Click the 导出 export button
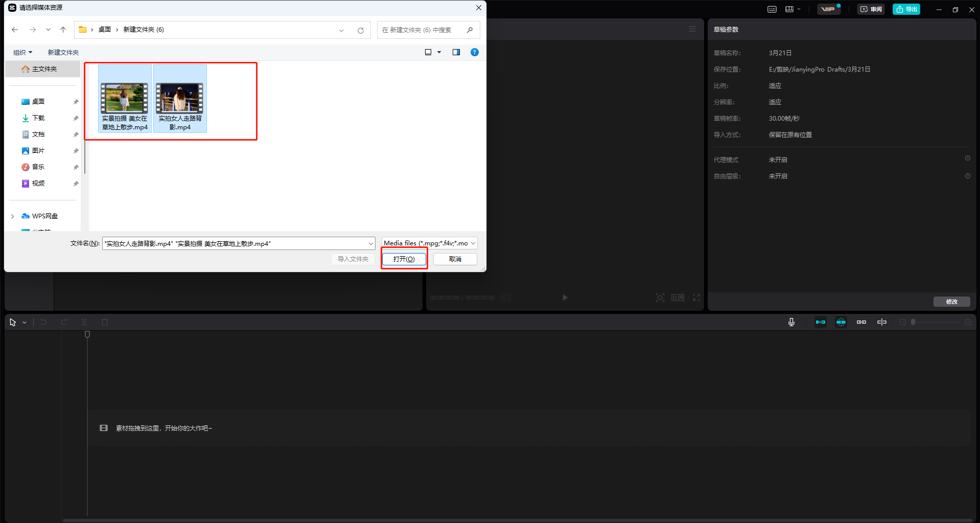 [906, 9]
